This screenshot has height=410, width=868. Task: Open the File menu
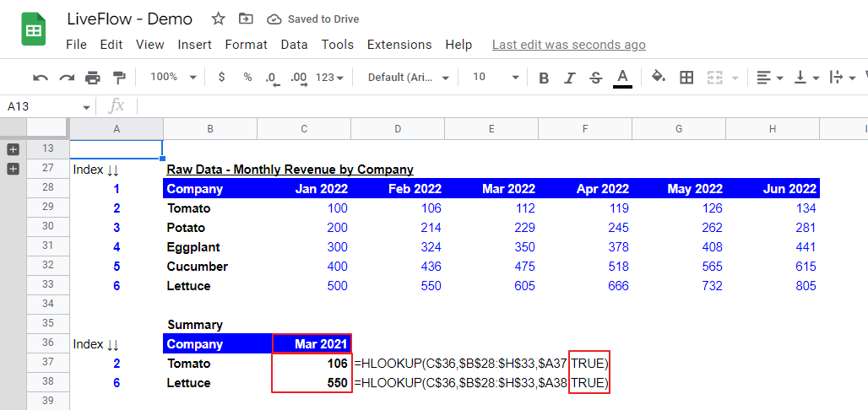tap(76, 45)
